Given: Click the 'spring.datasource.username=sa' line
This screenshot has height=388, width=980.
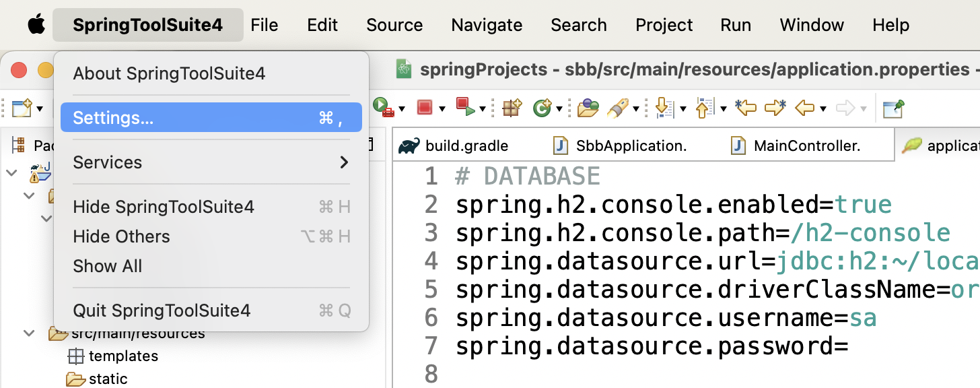Looking at the screenshot, I should tap(666, 318).
